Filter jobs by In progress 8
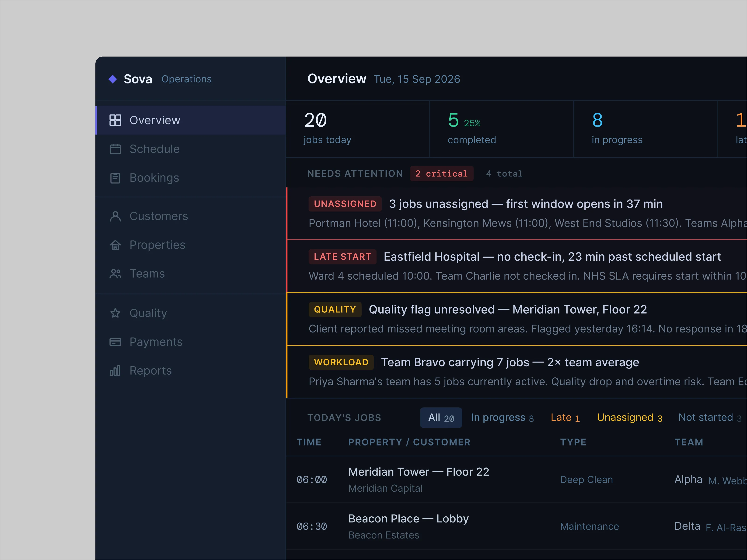 [502, 418]
